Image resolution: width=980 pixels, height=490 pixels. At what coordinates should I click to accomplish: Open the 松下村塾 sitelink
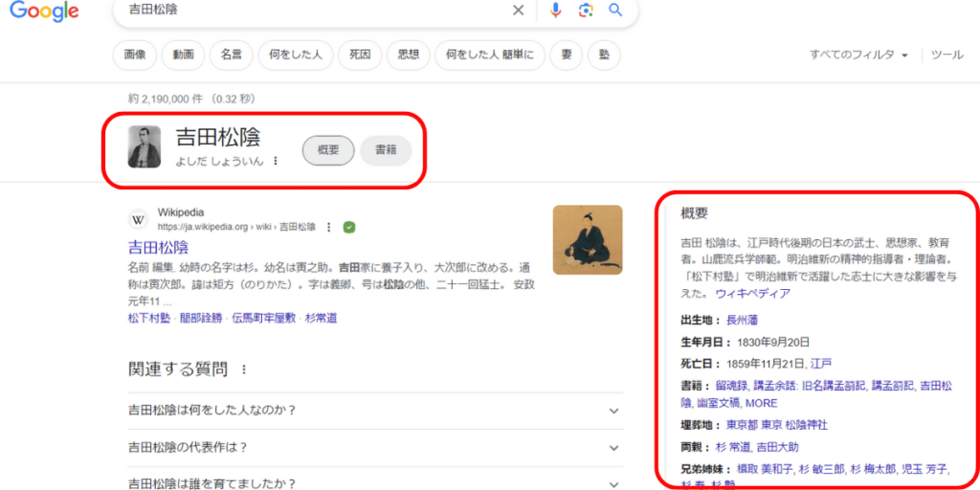click(x=148, y=318)
